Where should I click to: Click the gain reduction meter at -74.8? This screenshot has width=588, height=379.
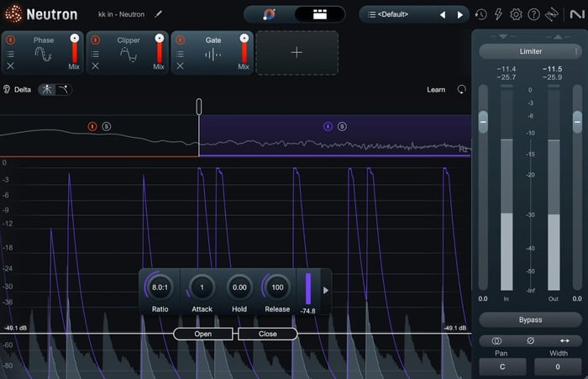308,289
